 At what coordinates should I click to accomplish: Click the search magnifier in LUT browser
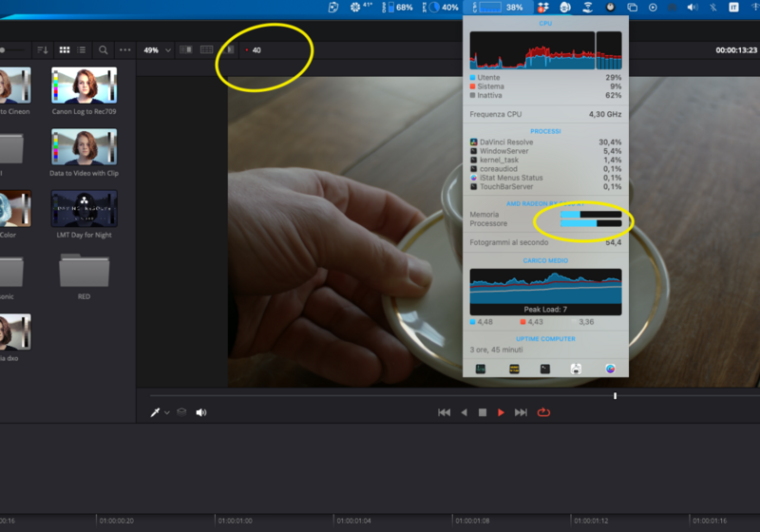click(x=103, y=49)
